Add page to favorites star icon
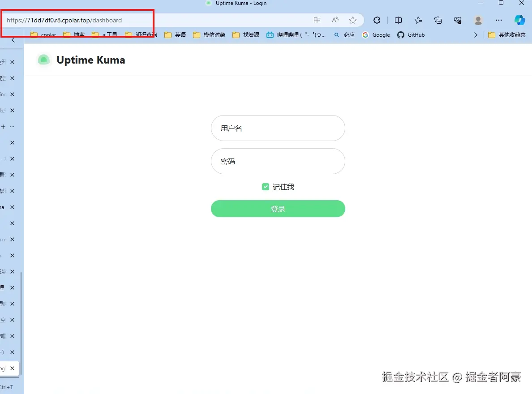 (x=353, y=20)
